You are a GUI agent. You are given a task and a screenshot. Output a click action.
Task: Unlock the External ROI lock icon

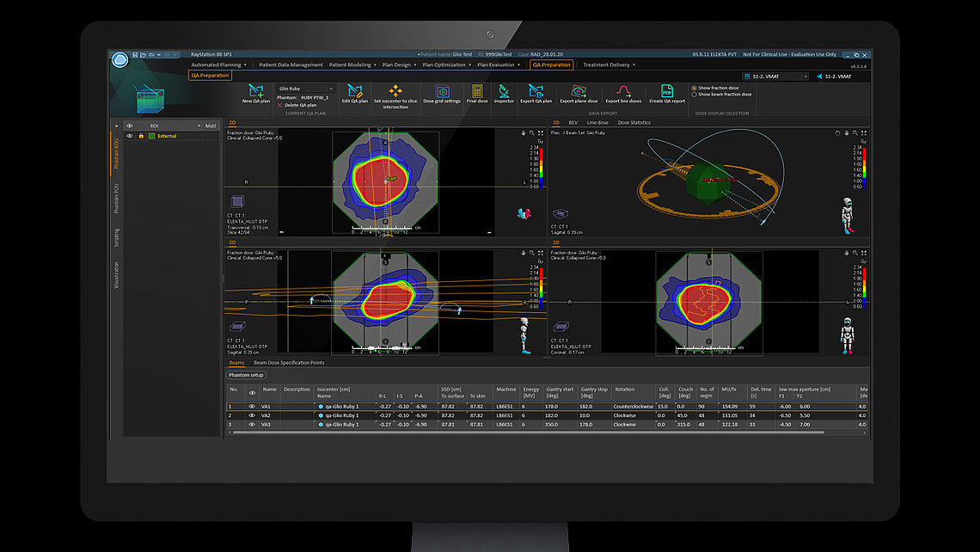[x=141, y=136]
